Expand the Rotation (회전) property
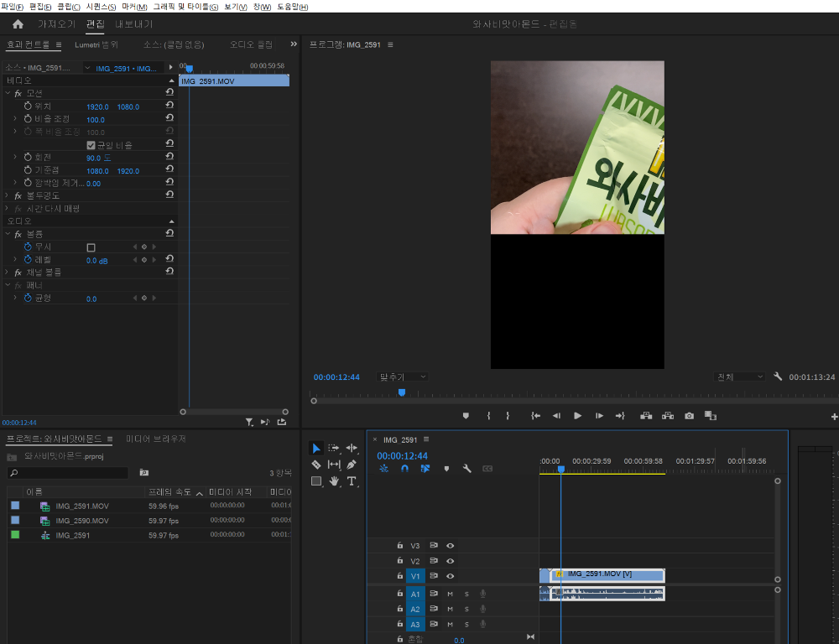Viewport: 839px width, 644px height. [x=15, y=157]
